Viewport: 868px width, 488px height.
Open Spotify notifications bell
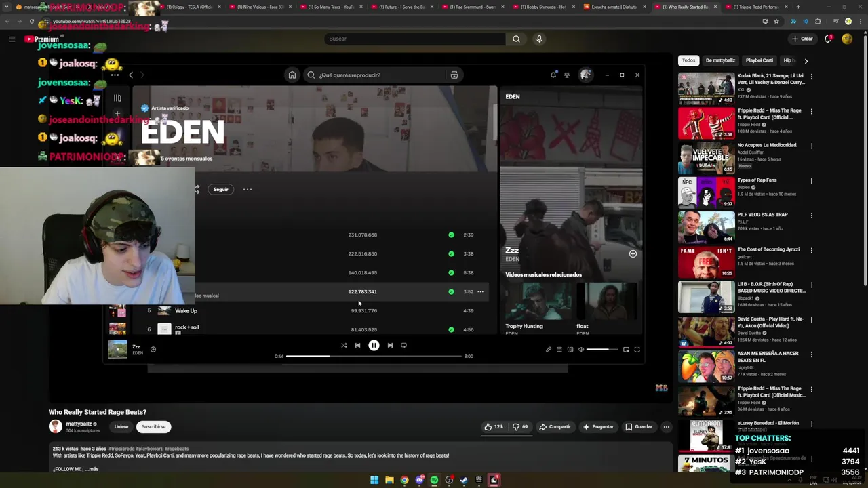[x=553, y=75]
